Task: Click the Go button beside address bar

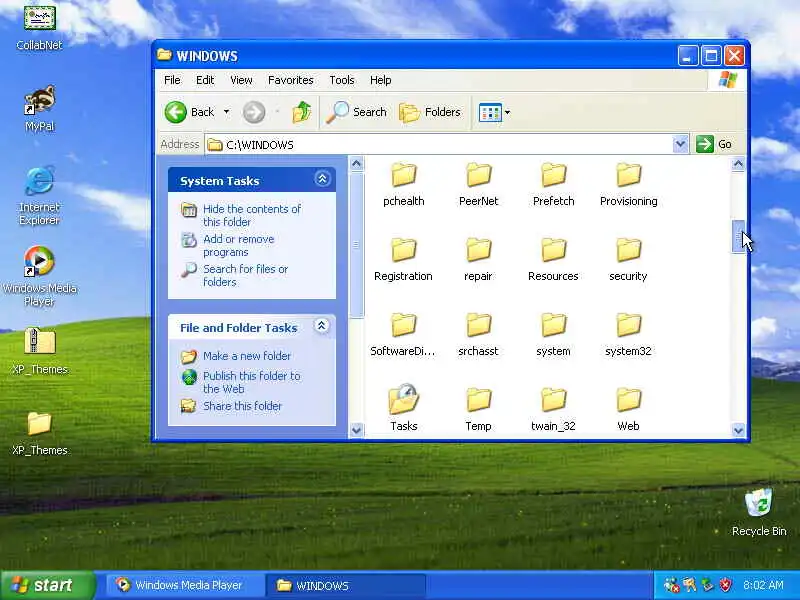Action: (x=715, y=144)
